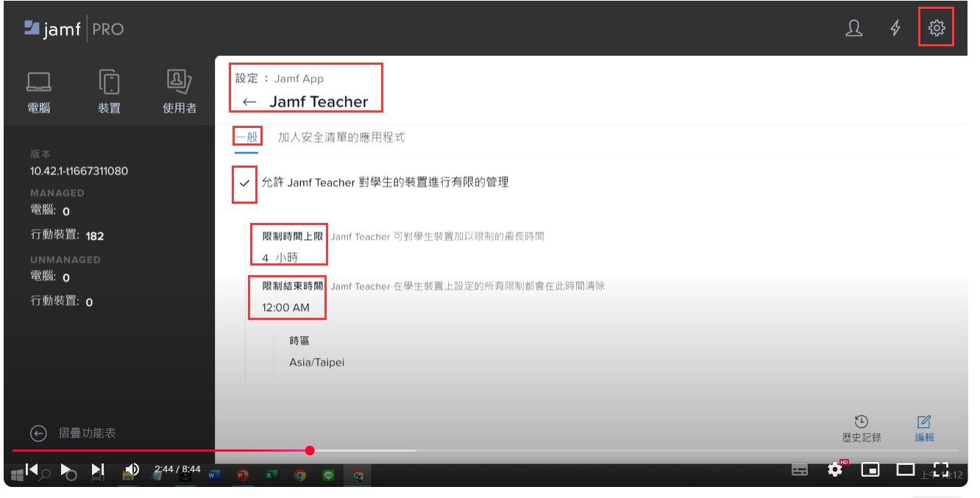Click the Jamf PRO logo
Screen dimensions: 980x498
point(74,29)
